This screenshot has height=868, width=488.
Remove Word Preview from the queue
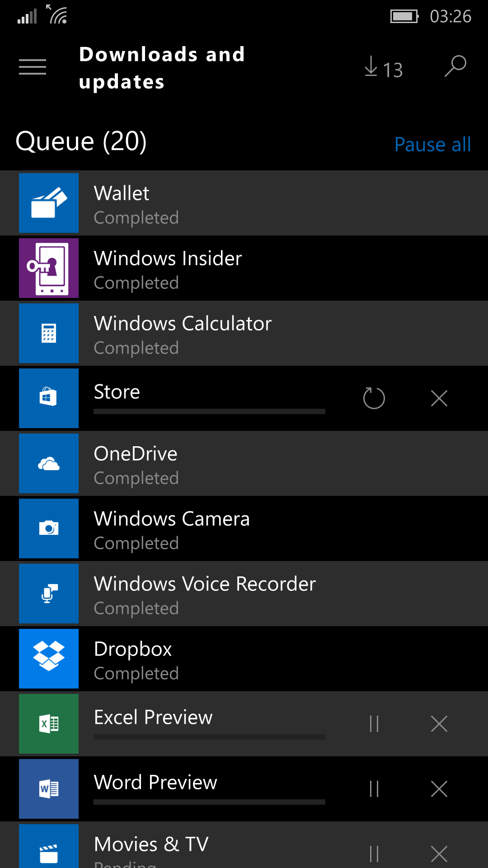coord(439,789)
